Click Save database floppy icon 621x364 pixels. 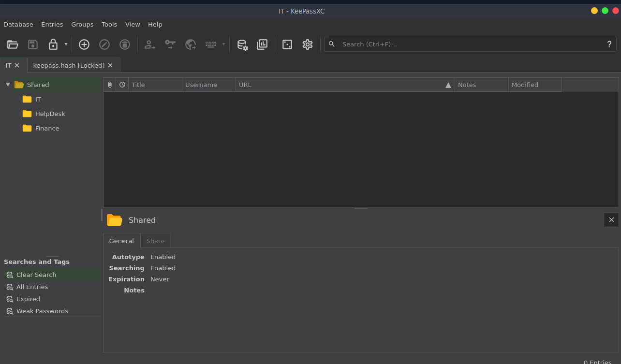pos(33,44)
